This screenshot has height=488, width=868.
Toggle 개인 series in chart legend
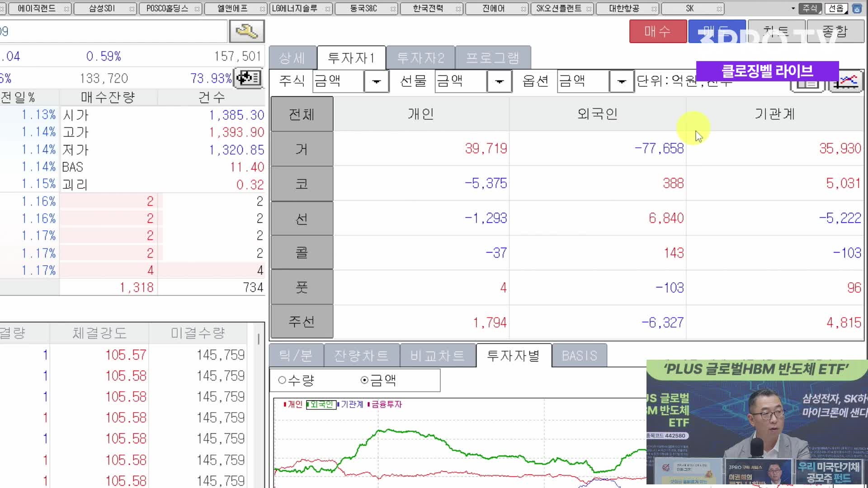tap(293, 404)
